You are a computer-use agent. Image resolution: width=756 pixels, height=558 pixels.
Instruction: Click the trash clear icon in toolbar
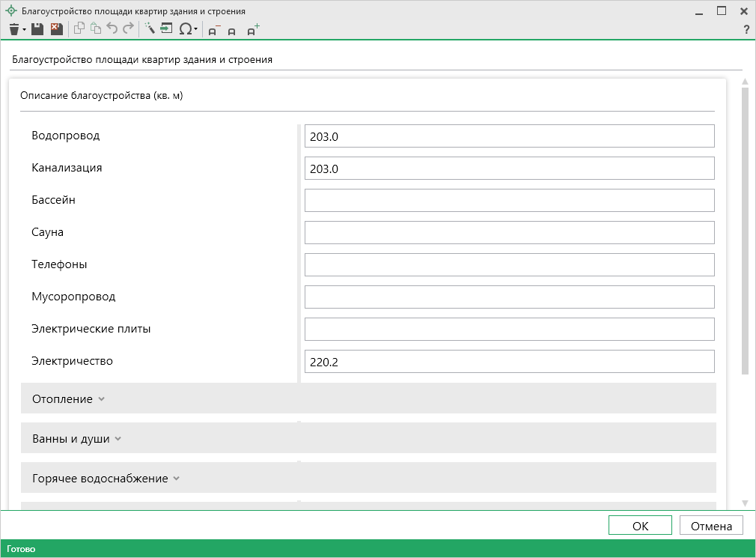click(14, 29)
